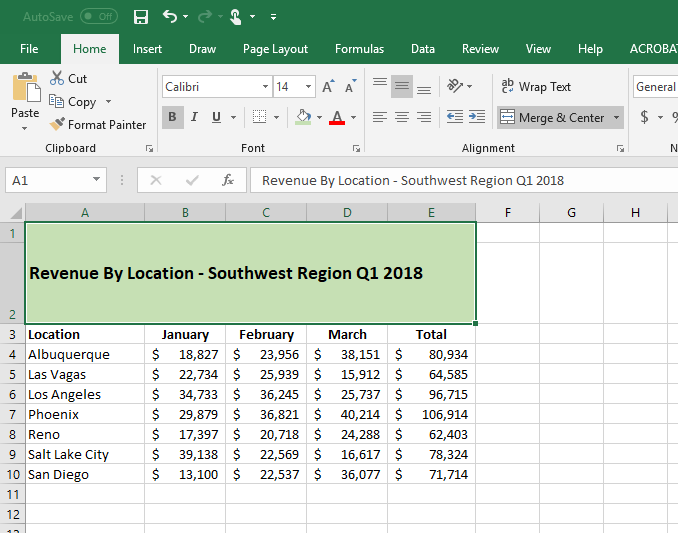Click the Insert Function fx icon

[228, 180]
